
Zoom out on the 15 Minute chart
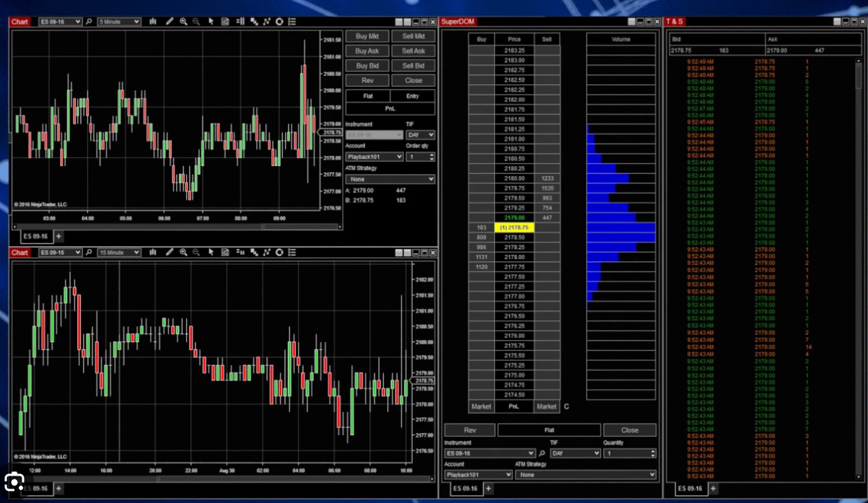(196, 253)
